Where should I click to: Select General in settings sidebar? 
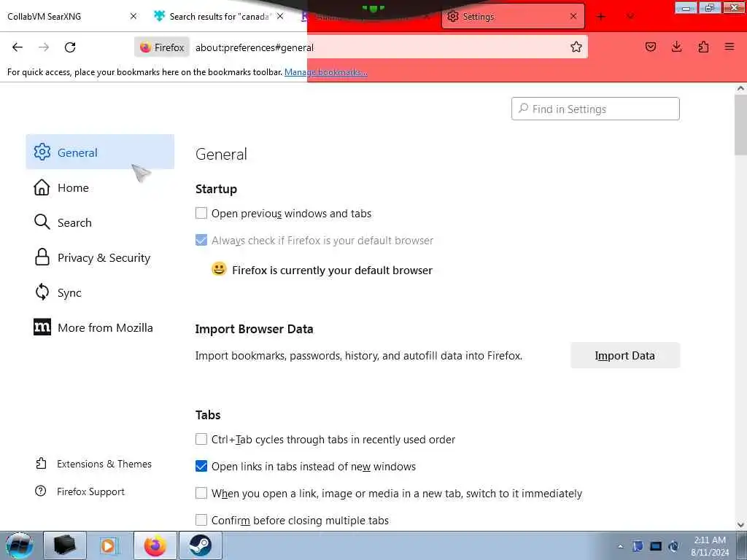pos(100,152)
